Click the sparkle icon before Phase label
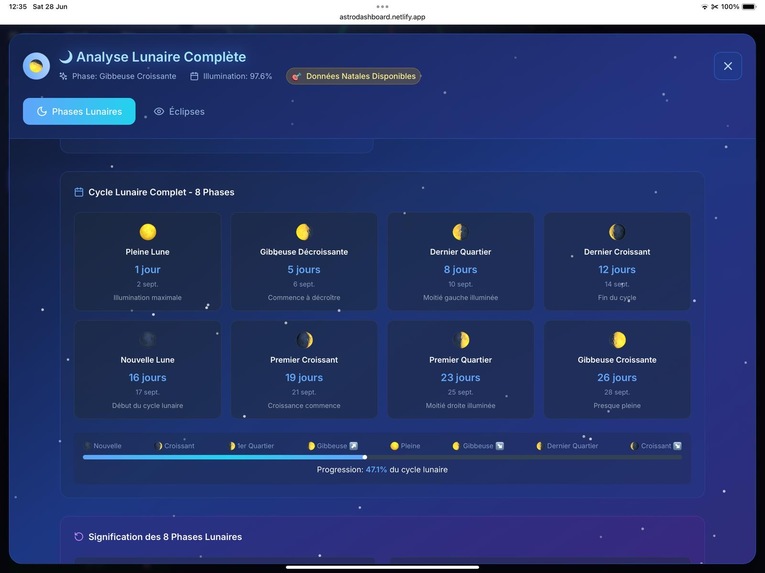The width and height of the screenshot is (765, 573). (63, 76)
